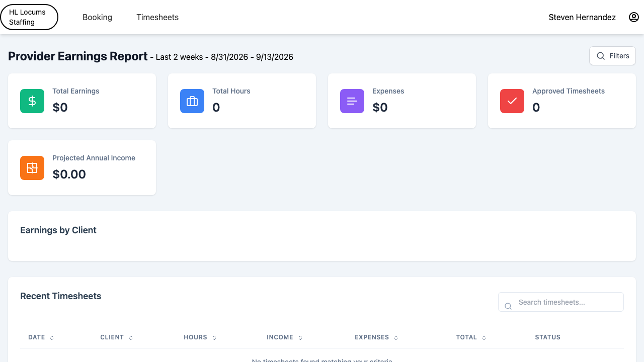Sort timesheets by the Income column arrows
This screenshot has height=362, width=644.
(300, 338)
